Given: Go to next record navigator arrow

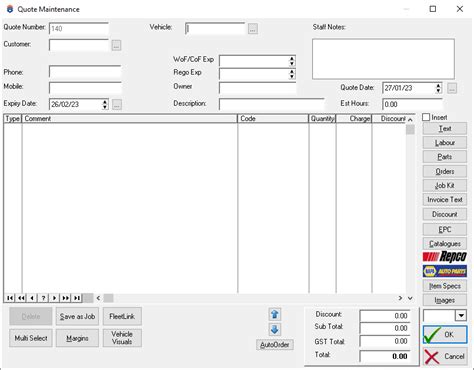Looking at the screenshot, I should (x=54, y=298).
